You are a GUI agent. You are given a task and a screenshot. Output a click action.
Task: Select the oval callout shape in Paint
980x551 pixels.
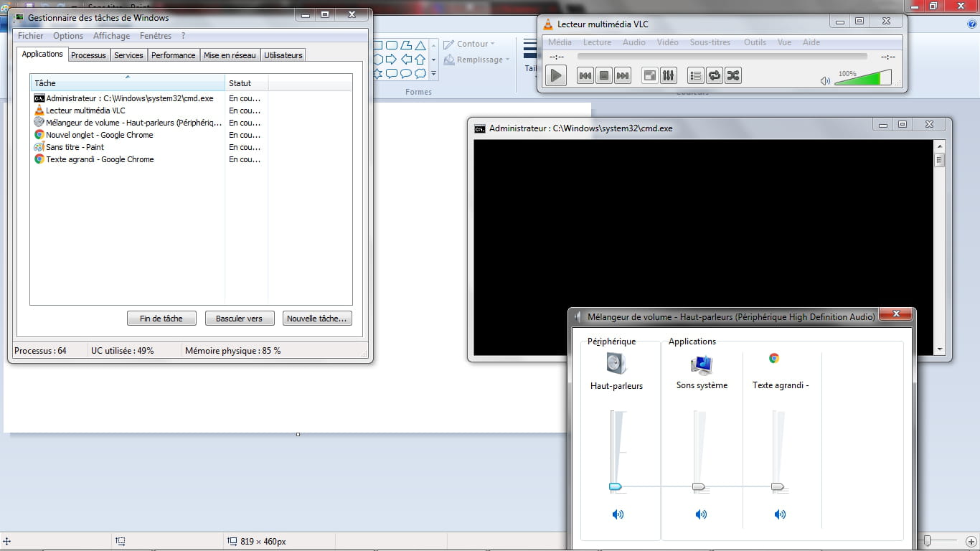pyautogui.click(x=406, y=73)
